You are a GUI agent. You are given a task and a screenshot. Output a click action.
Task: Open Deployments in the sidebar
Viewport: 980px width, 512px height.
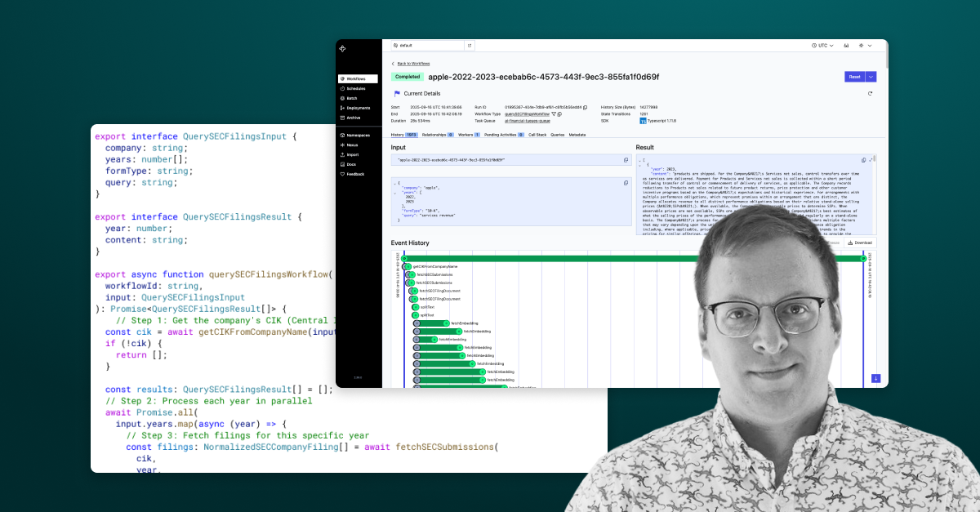[x=360, y=107]
